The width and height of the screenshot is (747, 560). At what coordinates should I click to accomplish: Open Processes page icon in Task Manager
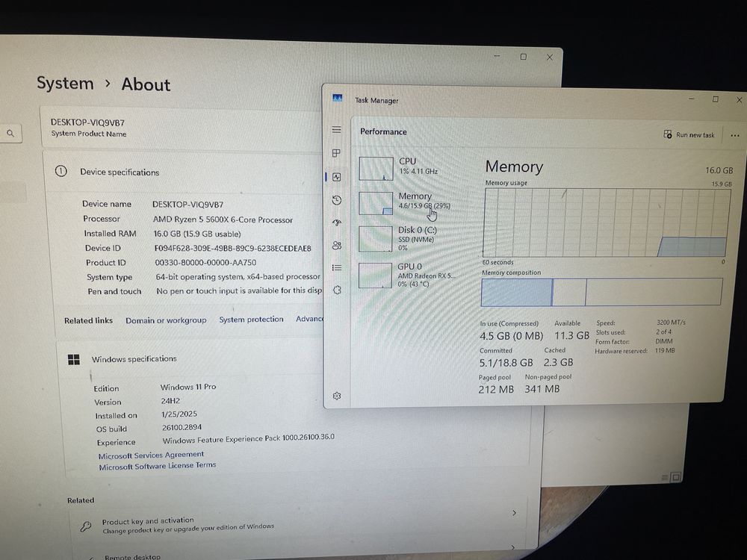tap(336, 153)
